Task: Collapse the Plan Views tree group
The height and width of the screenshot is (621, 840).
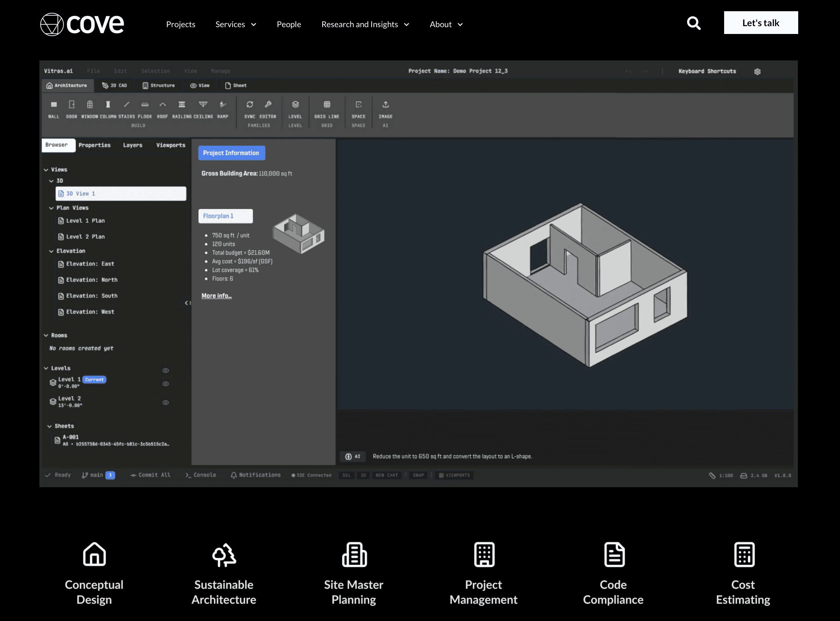Action: [x=51, y=208]
